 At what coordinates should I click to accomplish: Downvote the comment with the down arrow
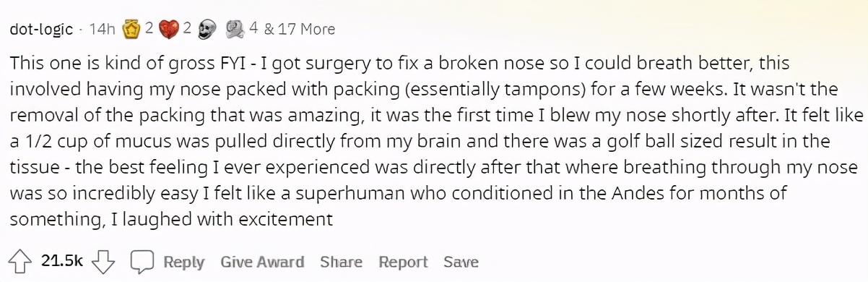[x=105, y=261]
